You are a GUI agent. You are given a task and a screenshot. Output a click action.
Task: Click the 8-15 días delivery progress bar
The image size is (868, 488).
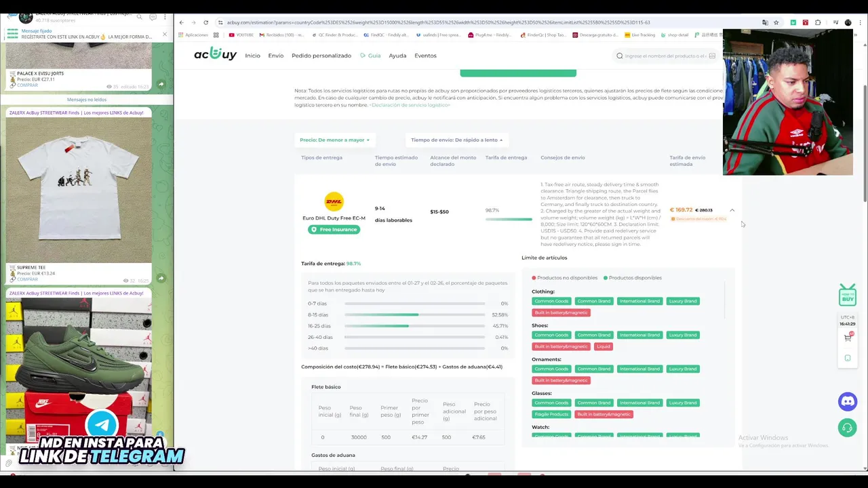click(414, 314)
